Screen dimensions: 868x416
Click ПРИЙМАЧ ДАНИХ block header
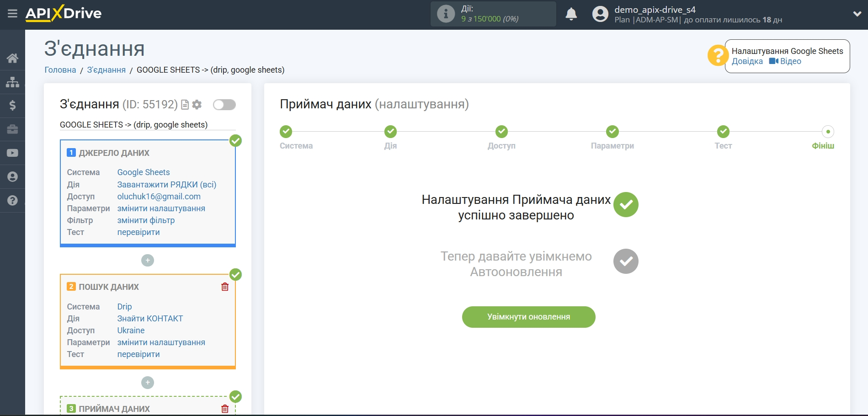pyautogui.click(x=114, y=409)
